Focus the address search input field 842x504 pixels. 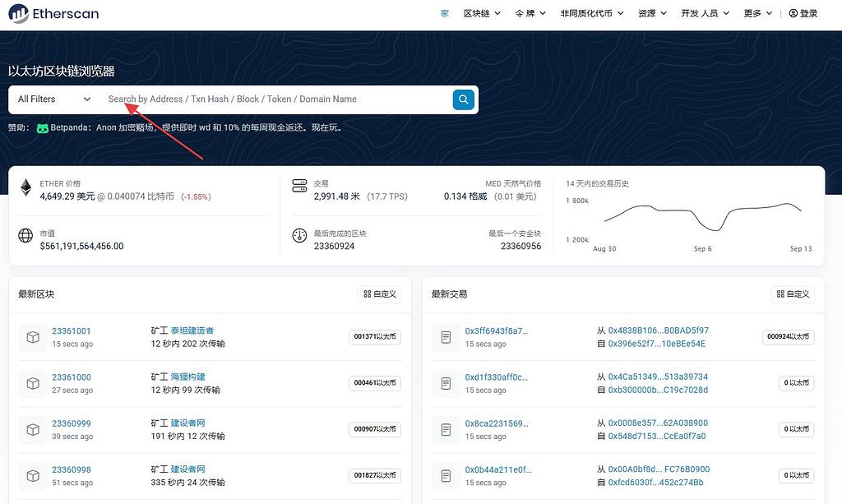click(x=275, y=99)
